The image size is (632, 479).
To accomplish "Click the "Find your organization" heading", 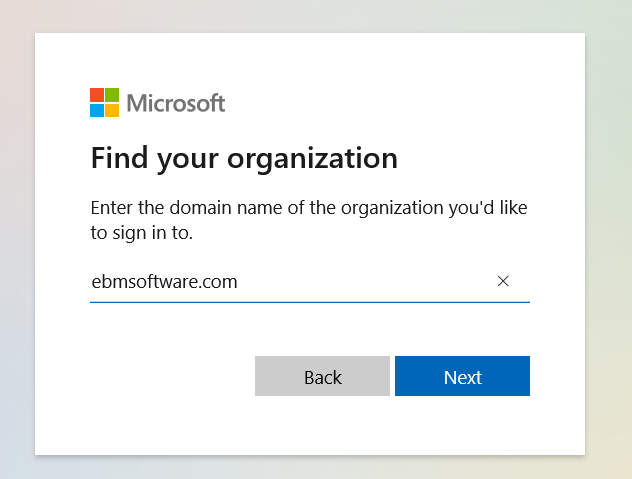I will pos(244,159).
